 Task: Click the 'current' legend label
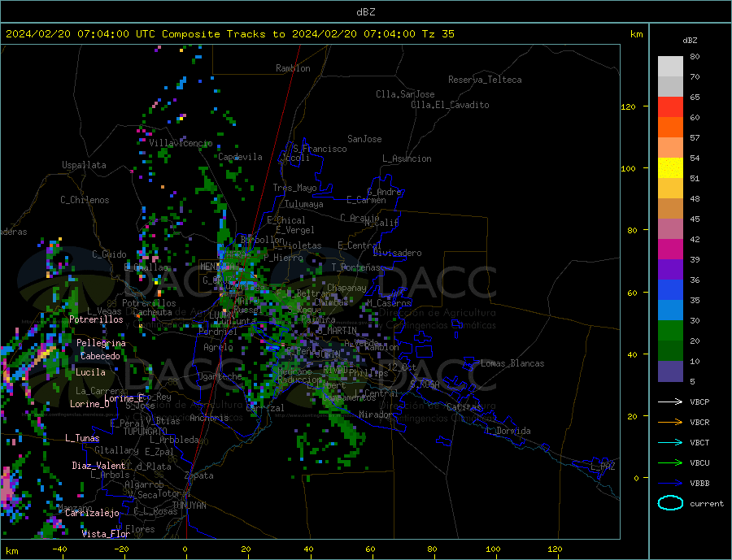[707, 504]
